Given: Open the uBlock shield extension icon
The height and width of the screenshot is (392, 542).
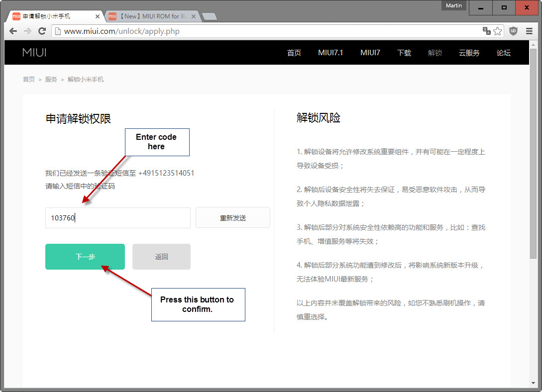Looking at the screenshot, I should [513, 31].
